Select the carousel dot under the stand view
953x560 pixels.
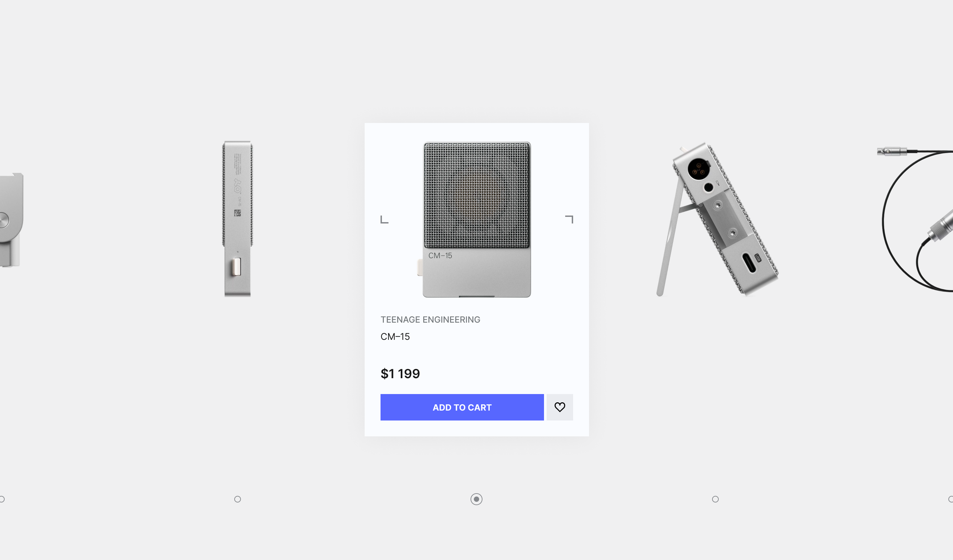(715, 499)
